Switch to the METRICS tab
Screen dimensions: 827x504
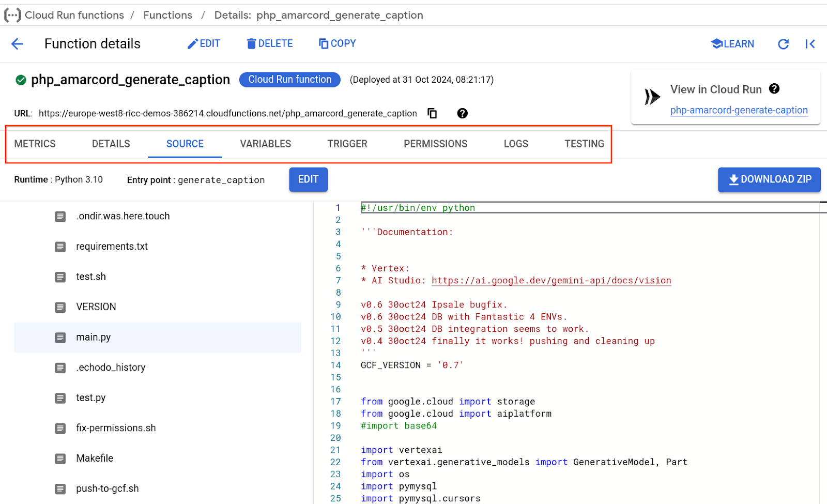tap(35, 144)
